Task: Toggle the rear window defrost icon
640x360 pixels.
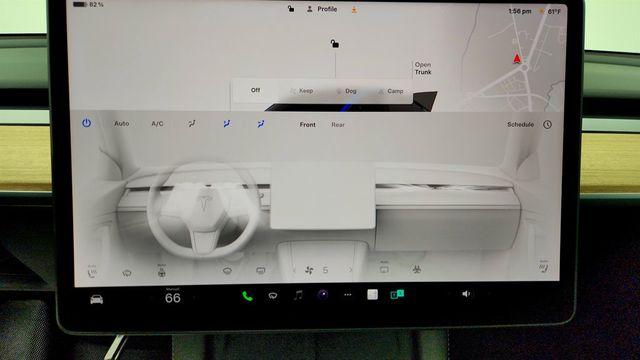Action: (261, 270)
